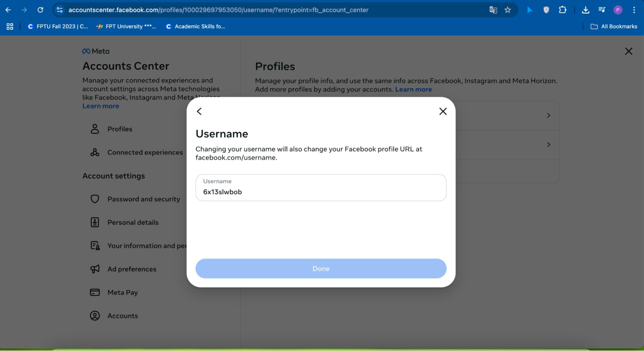644x351 pixels.
Task: Open the apps grid in bookmarks bar
Action: click(10, 26)
